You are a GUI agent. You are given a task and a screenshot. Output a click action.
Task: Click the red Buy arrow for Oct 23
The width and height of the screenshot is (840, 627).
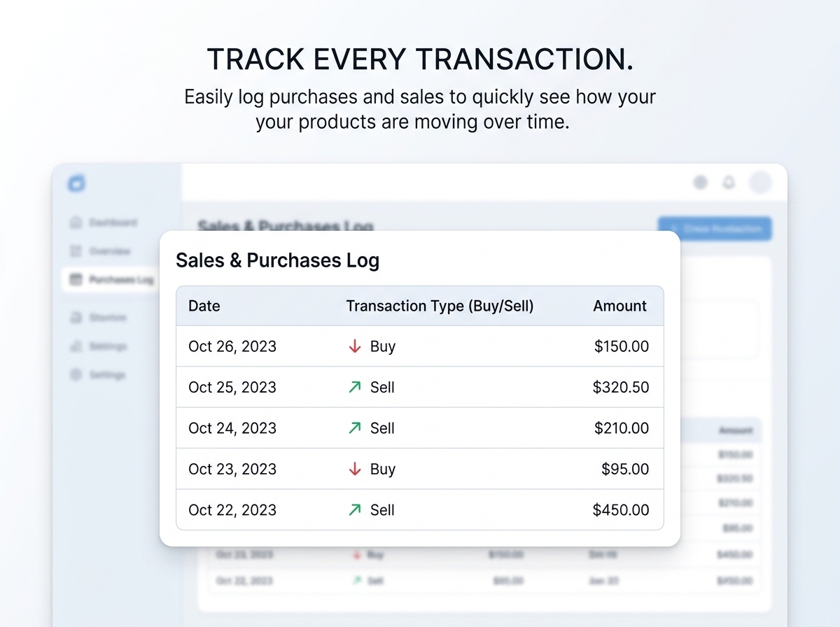click(355, 469)
